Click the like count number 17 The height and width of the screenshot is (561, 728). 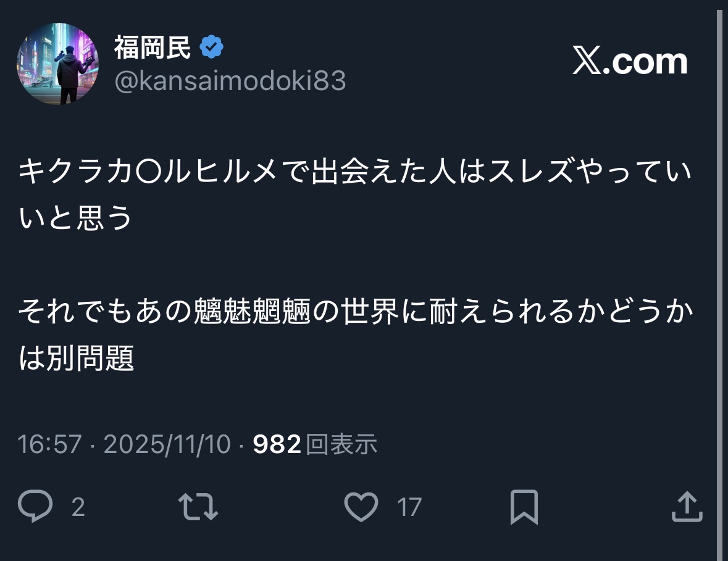pos(409,507)
